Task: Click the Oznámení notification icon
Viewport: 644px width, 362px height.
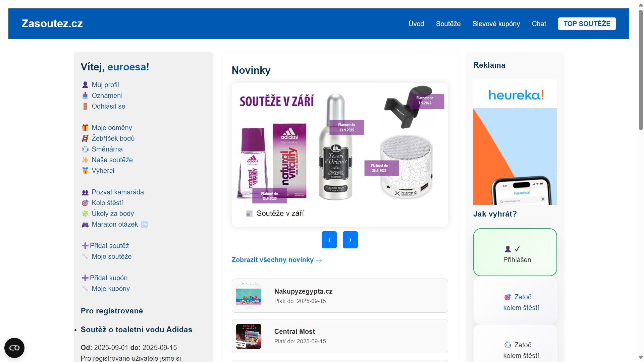Action: click(85, 96)
